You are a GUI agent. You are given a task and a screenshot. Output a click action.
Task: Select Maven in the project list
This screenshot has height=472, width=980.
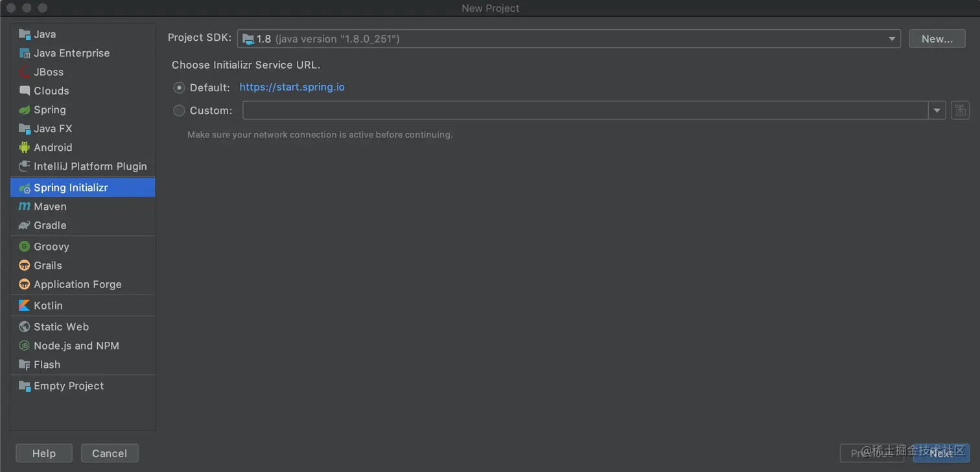(x=83, y=207)
